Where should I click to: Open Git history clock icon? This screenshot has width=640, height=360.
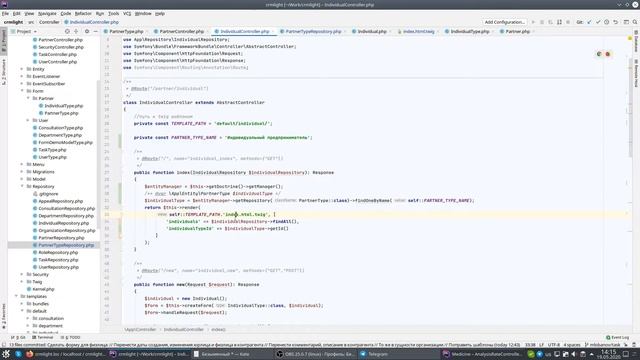607,22
